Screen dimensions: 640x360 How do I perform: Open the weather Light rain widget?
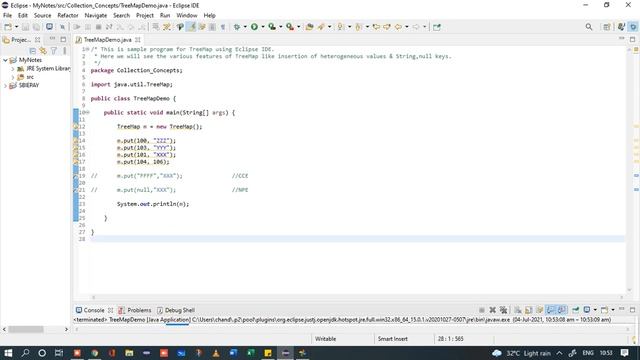[521, 353]
